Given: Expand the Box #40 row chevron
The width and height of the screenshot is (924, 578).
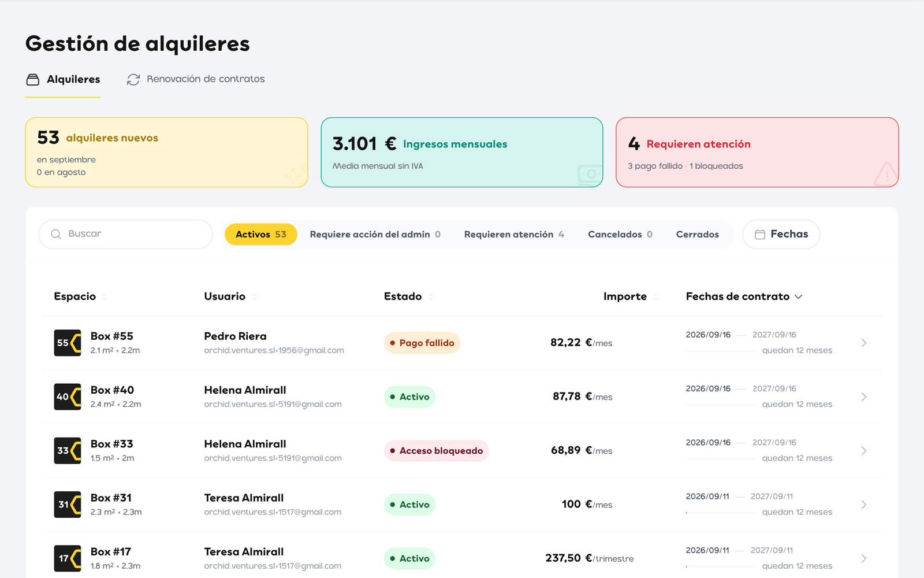Looking at the screenshot, I should (864, 397).
